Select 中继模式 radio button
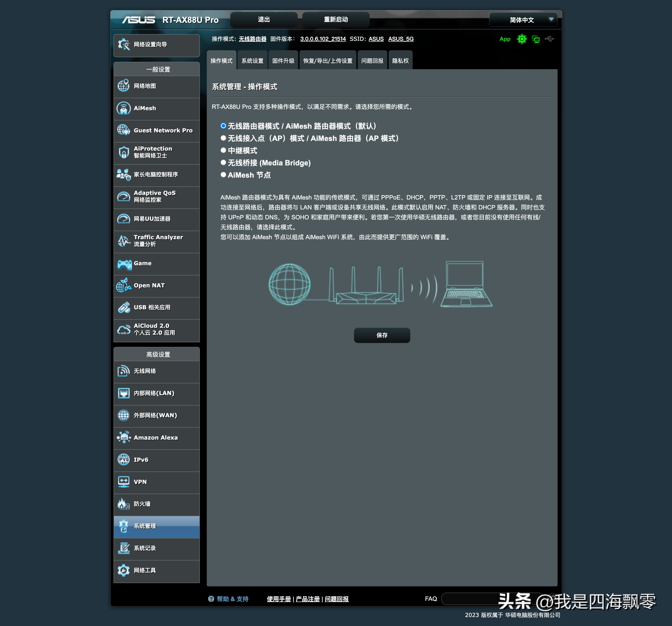This screenshot has height=626, width=672. click(223, 150)
